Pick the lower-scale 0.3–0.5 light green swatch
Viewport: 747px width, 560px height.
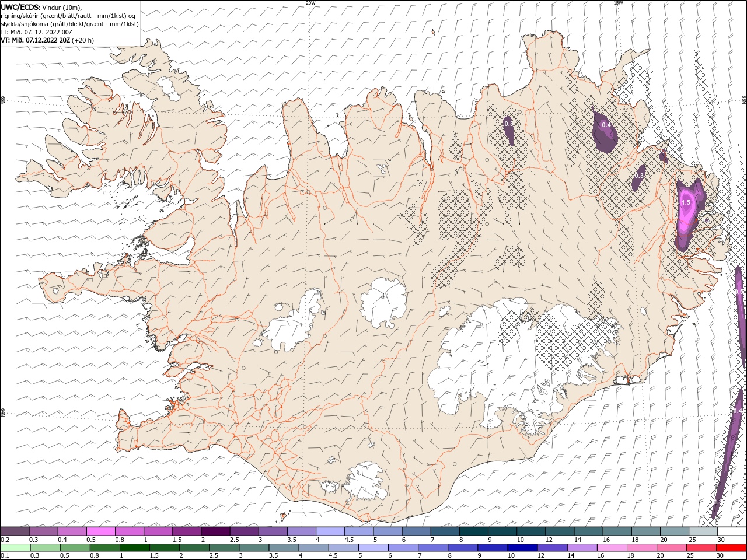point(45,548)
